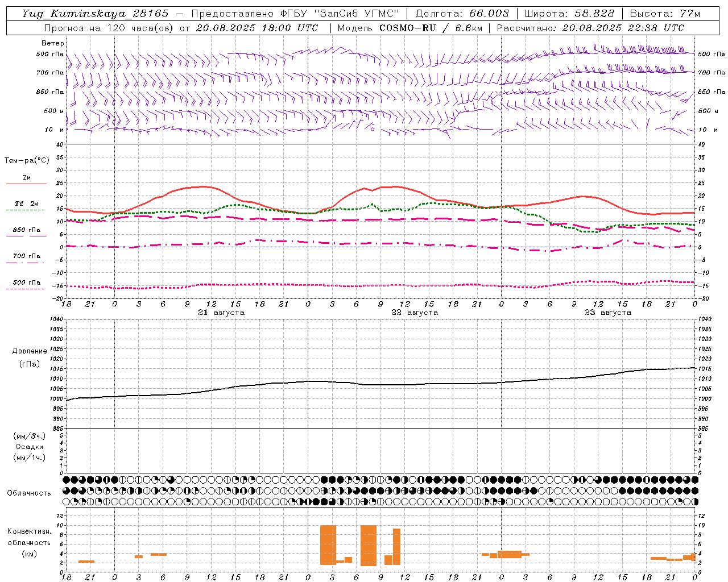Click the Модель COSMO-RU / 6.6км text

coord(409,28)
